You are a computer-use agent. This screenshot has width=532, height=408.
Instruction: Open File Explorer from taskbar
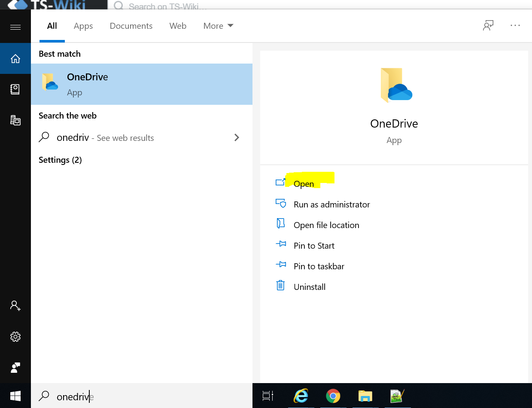coord(365,396)
